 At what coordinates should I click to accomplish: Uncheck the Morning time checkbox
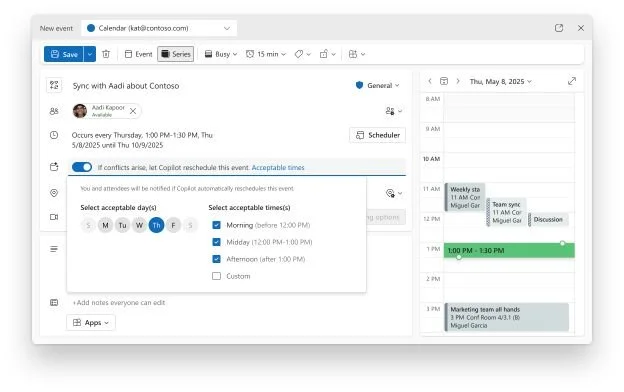click(x=216, y=225)
